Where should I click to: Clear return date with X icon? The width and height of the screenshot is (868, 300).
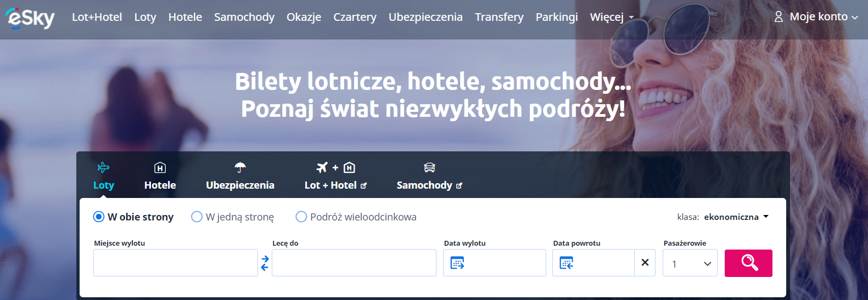coord(645,263)
